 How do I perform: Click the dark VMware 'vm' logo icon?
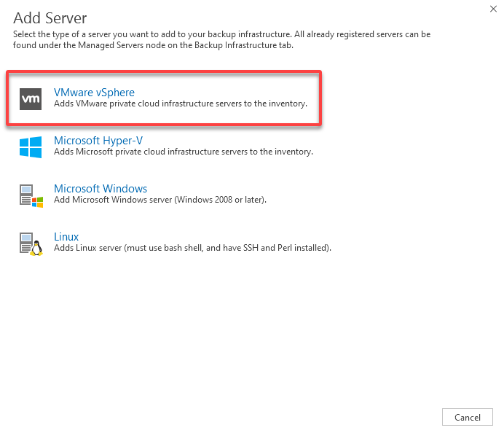31,99
